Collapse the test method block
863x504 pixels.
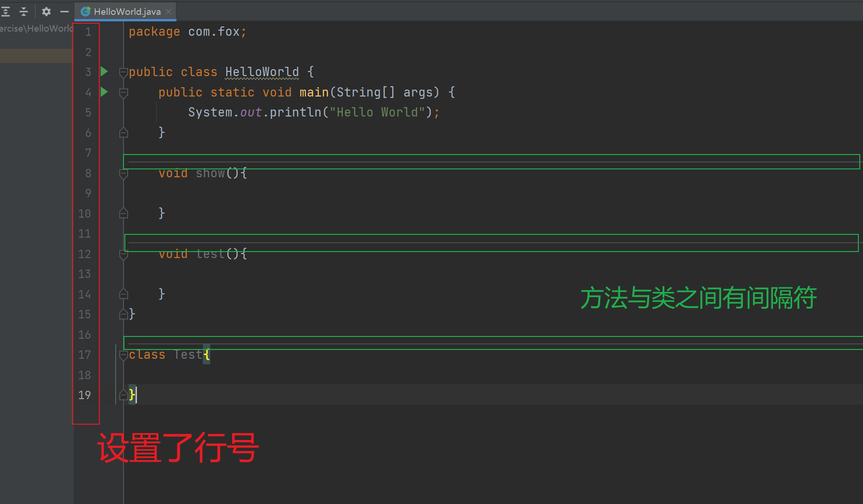(x=123, y=255)
